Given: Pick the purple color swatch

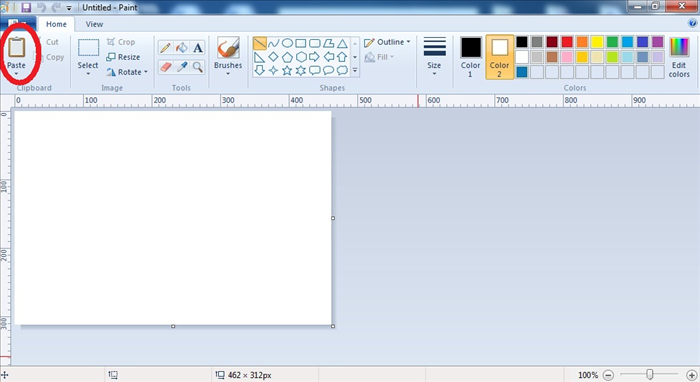Looking at the screenshot, I should click(x=658, y=42).
